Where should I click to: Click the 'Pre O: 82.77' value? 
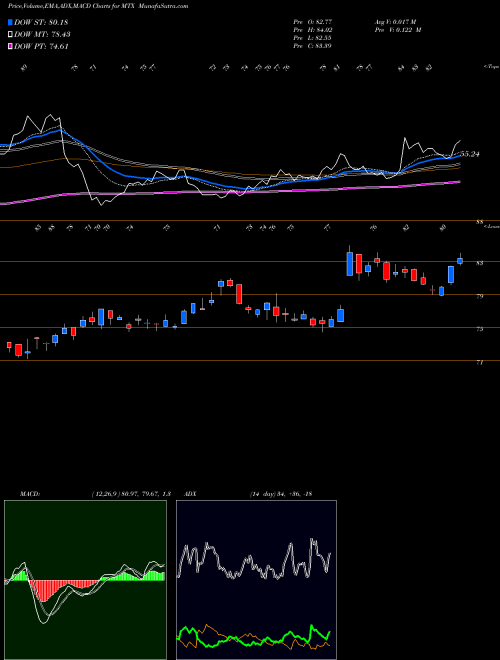(x=313, y=21)
